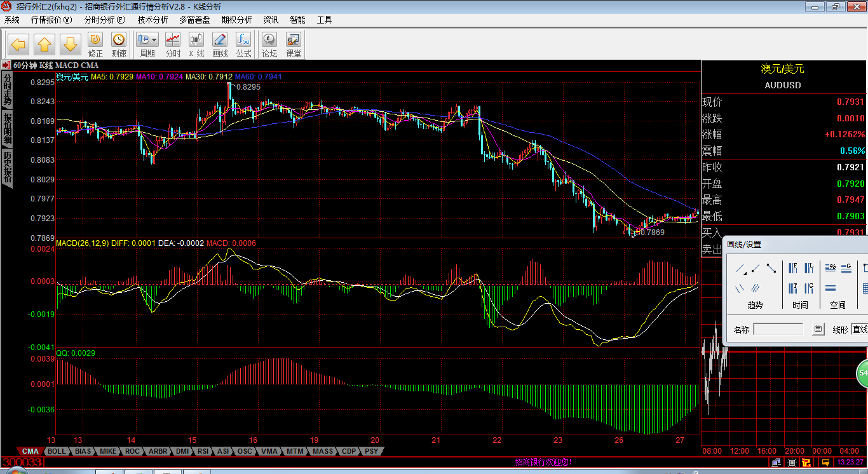The width and height of the screenshot is (868, 474).
Task: Click the list button beside 名称 field
Action: pos(818,329)
